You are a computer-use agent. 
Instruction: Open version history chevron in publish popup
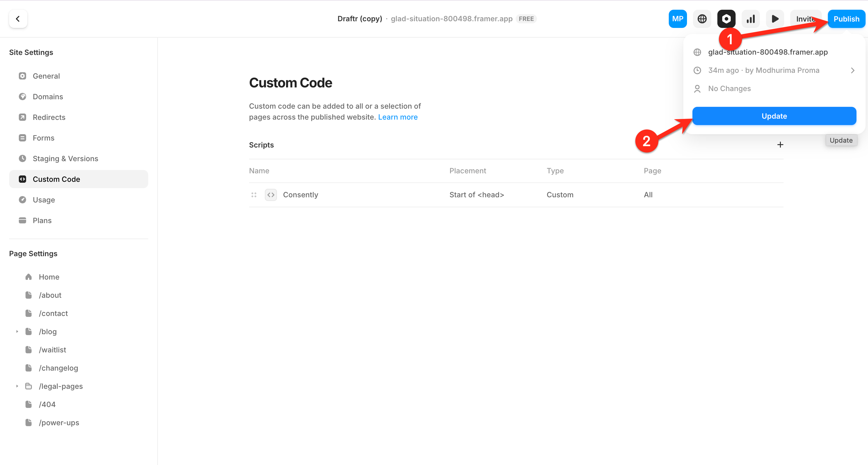853,70
